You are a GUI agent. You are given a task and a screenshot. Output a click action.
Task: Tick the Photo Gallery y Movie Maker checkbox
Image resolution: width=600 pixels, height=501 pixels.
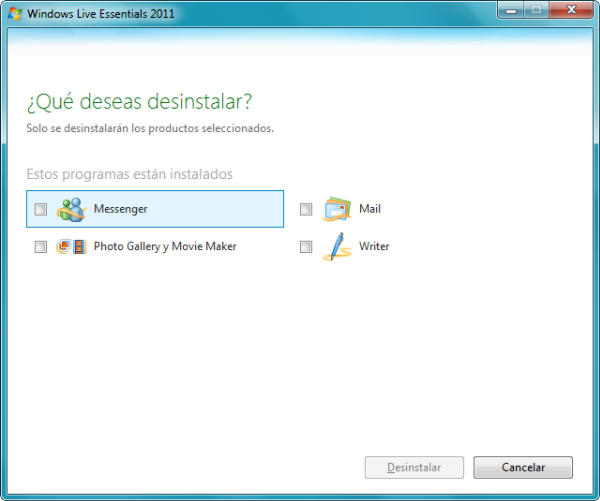click(x=41, y=246)
